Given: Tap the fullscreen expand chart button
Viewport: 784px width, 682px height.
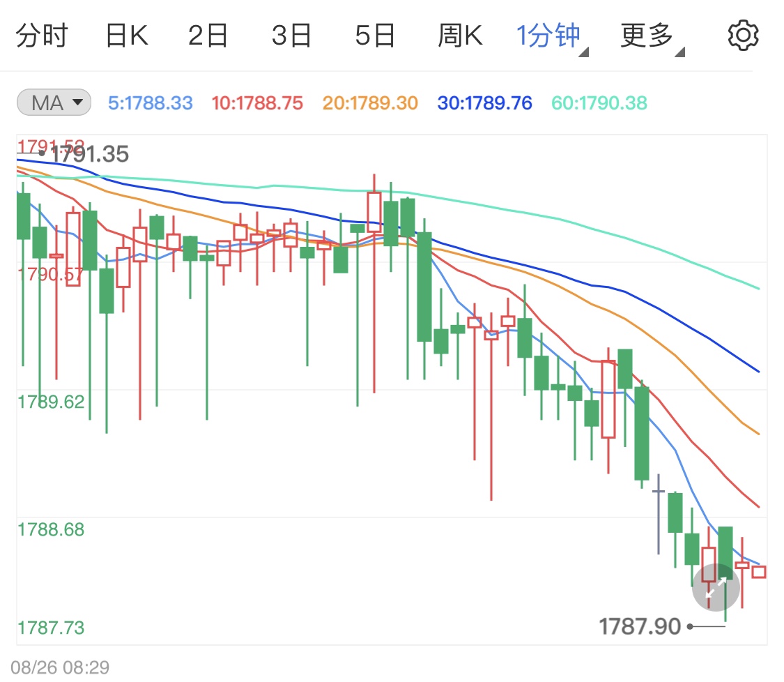Looking at the screenshot, I should point(716,587).
